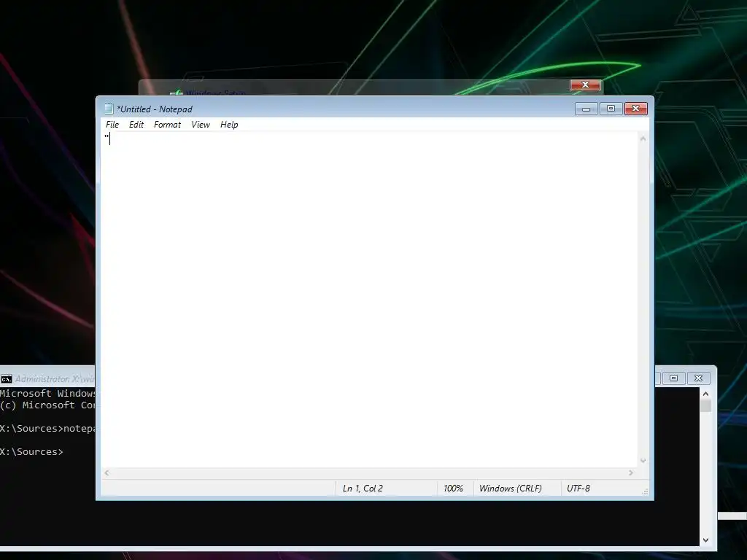The image size is (747, 560).
Task: Maximize the Notepad window
Action: pos(611,109)
